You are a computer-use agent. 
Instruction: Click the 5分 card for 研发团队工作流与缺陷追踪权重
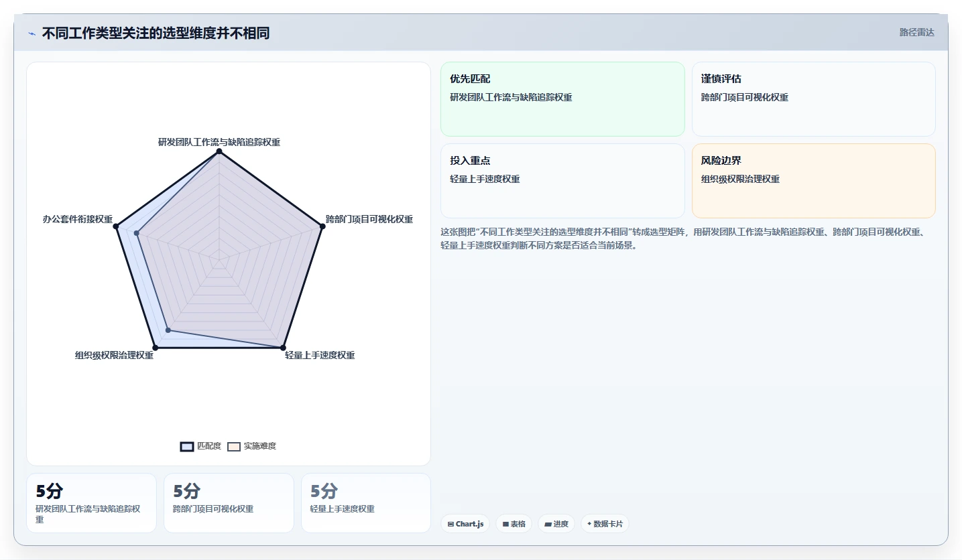coord(91,503)
